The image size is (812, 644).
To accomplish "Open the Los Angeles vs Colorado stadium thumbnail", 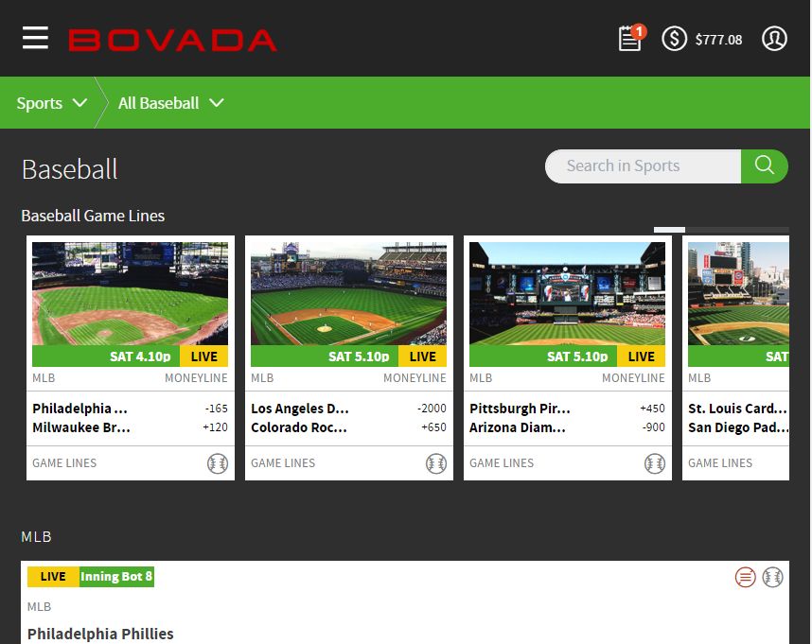I will tap(348, 293).
